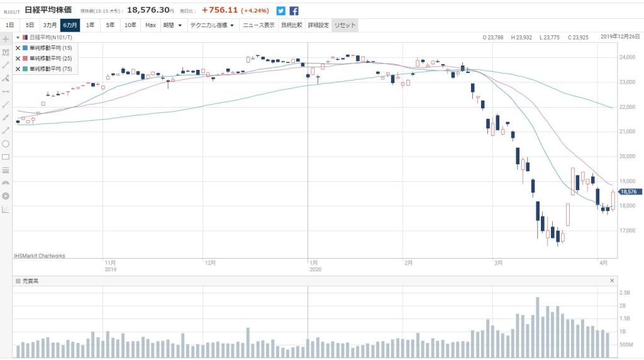Select the crosshair cursor tool
Screen dimensions: 644x360
click(6, 39)
